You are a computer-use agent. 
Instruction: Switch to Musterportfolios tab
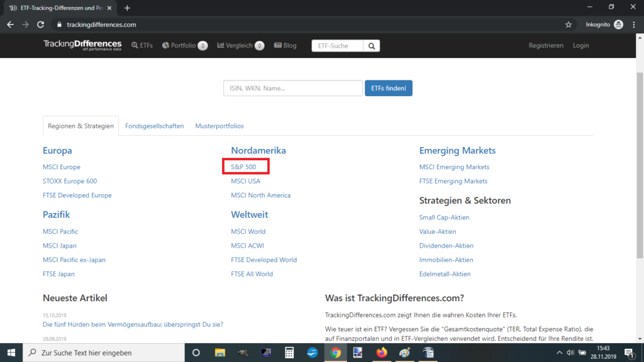219,126
